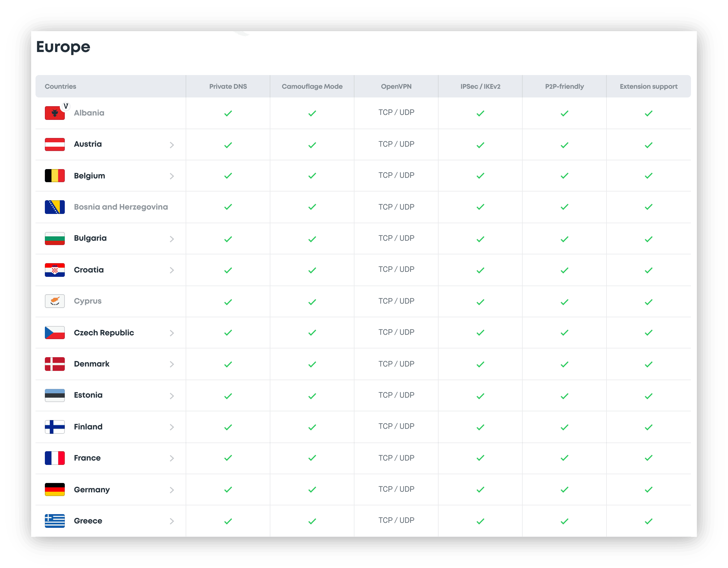This screenshot has height=568, width=728.
Task: Click the Camouflage Mode column header
Action: pos(312,86)
